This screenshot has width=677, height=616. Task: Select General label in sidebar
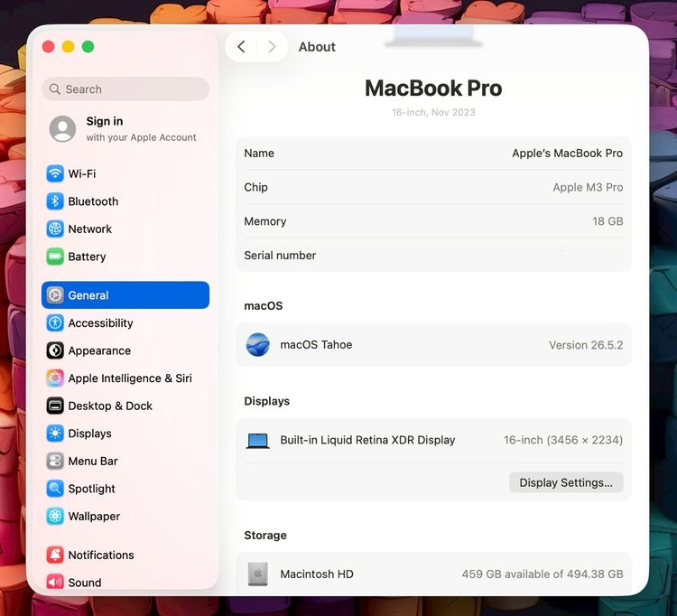click(88, 295)
